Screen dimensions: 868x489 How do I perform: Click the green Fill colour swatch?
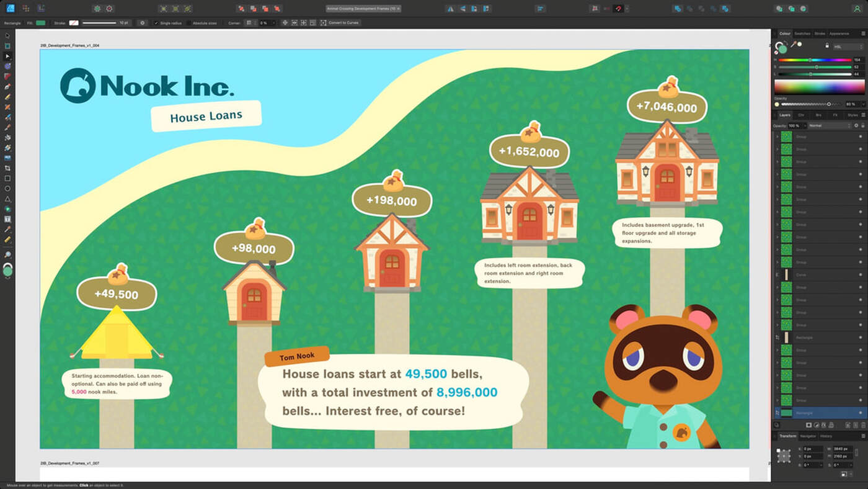40,23
